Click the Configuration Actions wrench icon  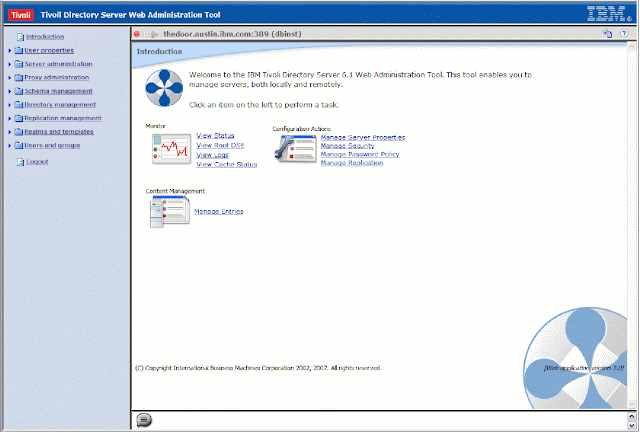(296, 149)
